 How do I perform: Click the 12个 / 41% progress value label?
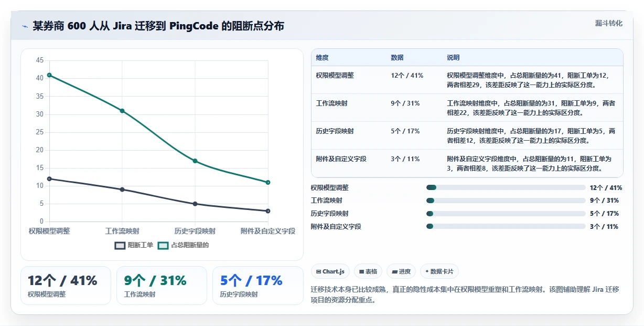tap(606, 187)
